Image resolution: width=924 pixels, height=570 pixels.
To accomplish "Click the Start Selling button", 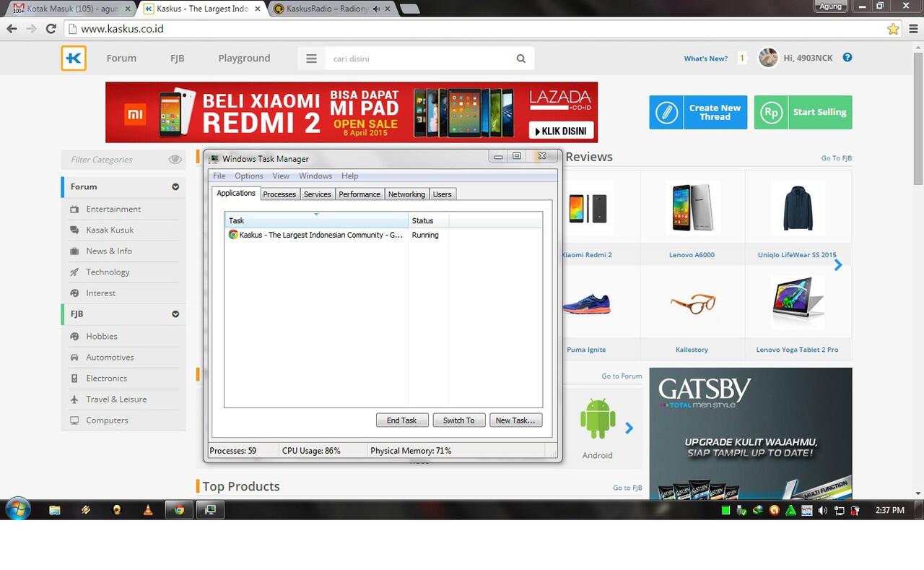I will point(803,112).
